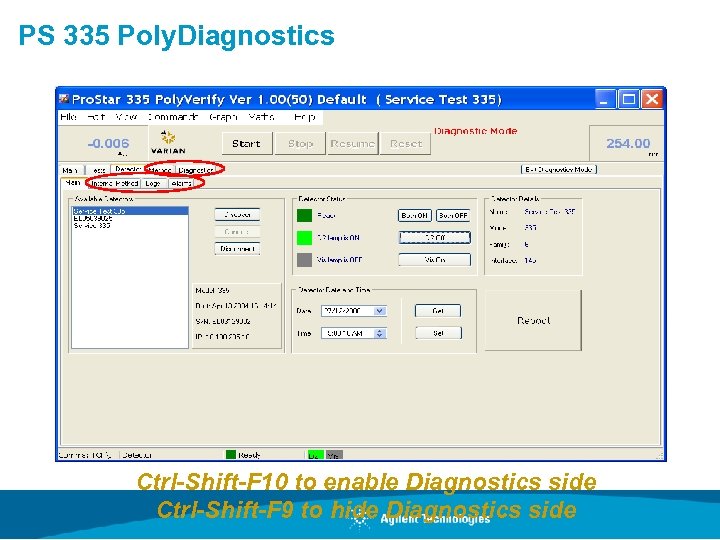
Task: Click the Vis lamp icon in status bar
Action: click(x=334, y=455)
